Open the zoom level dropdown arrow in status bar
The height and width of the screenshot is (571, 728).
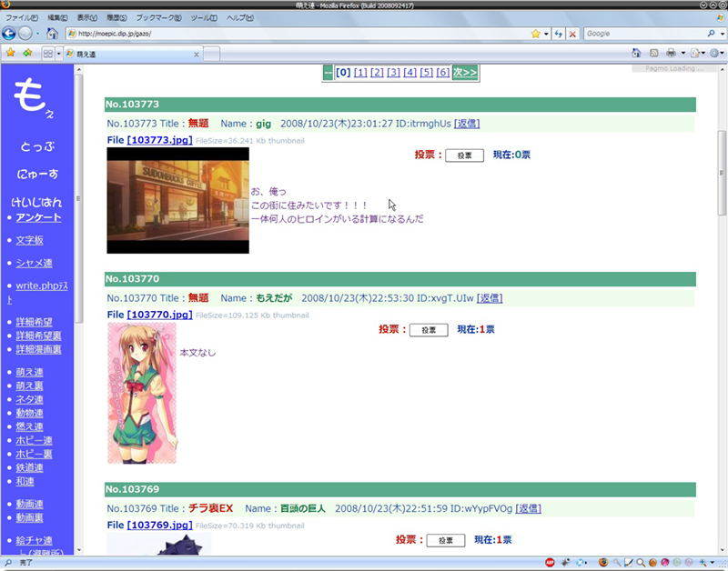pyautogui.click(x=713, y=563)
